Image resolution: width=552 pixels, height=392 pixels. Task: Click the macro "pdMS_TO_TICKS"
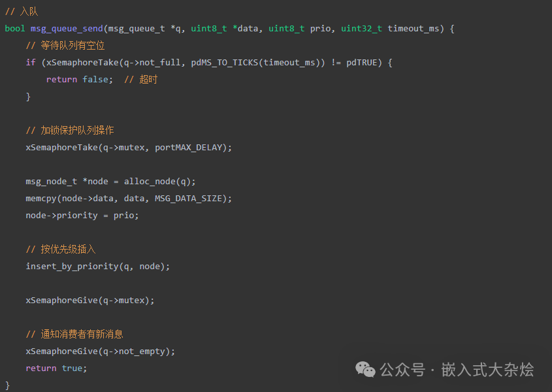[x=225, y=62]
